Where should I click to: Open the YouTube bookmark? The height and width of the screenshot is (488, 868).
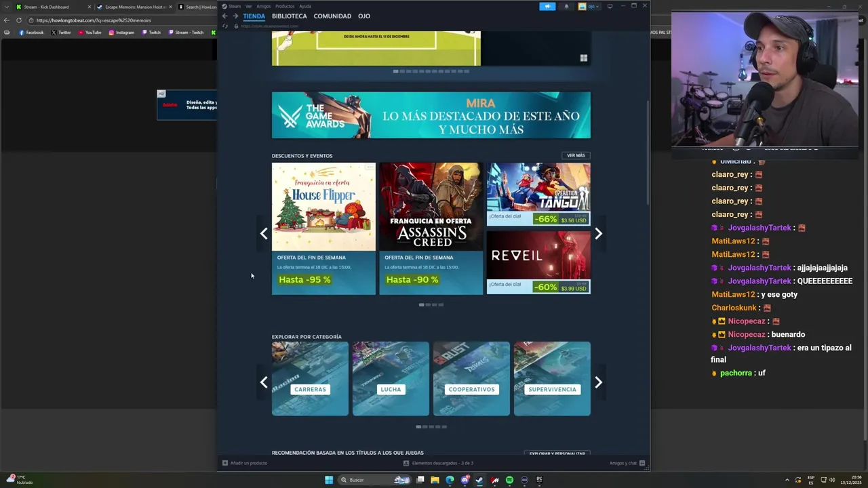point(90,33)
